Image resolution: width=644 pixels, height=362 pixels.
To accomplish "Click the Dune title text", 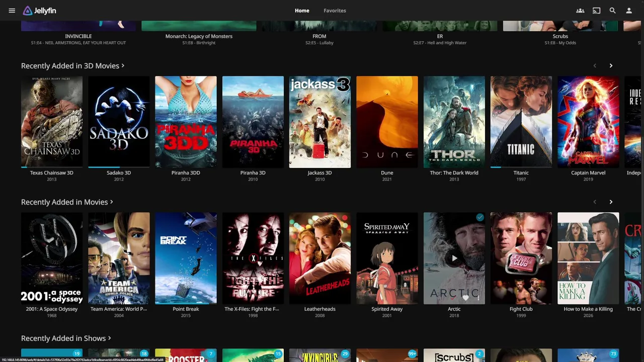I will coord(387,173).
